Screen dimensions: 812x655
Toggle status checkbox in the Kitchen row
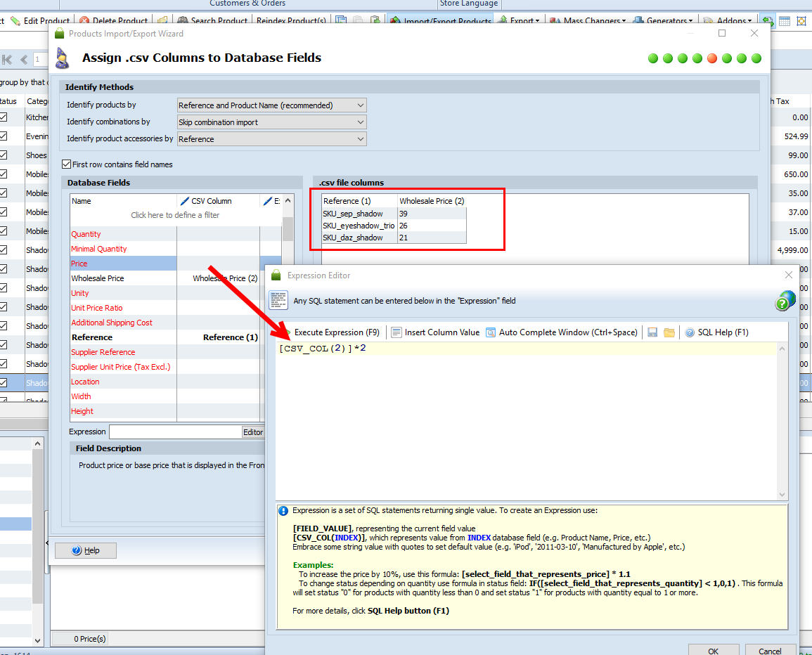[4, 117]
